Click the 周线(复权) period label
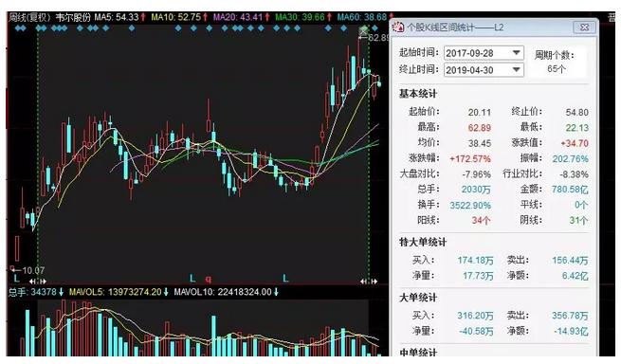 click(x=30, y=17)
